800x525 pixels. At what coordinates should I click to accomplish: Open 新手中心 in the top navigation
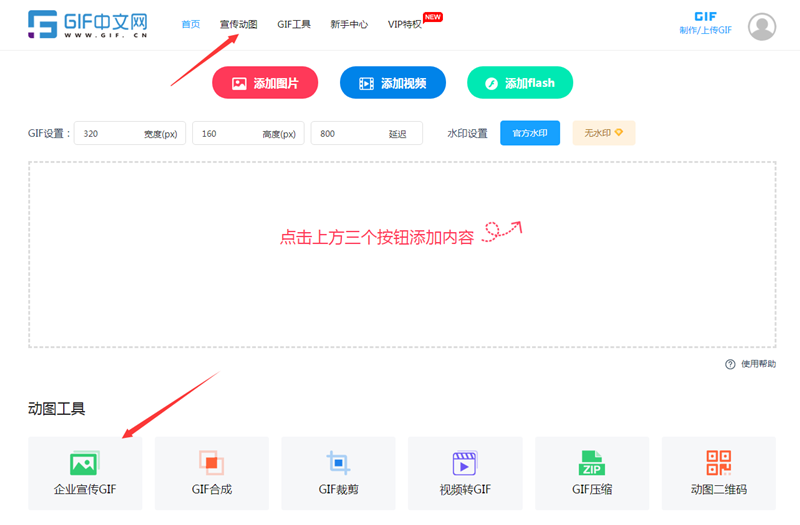click(349, 24)
